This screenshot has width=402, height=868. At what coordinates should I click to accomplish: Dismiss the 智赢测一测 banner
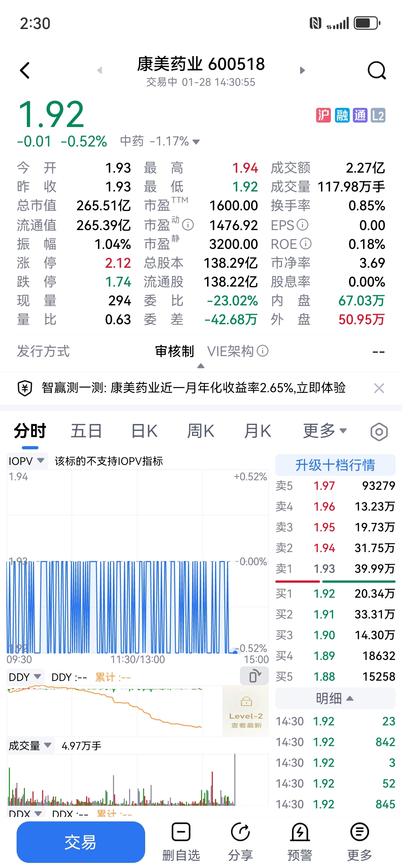pyautogui.click(x=379, y=388)
